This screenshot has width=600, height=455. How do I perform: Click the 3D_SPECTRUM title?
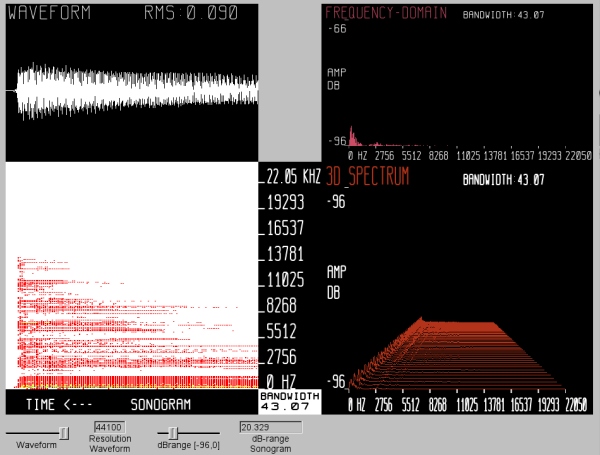point(367,177)
